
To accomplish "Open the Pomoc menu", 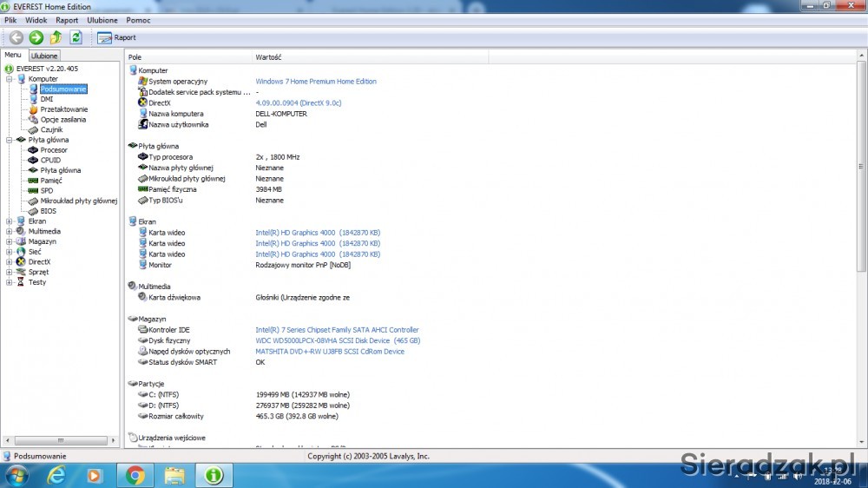I will [x=138, y=20].
